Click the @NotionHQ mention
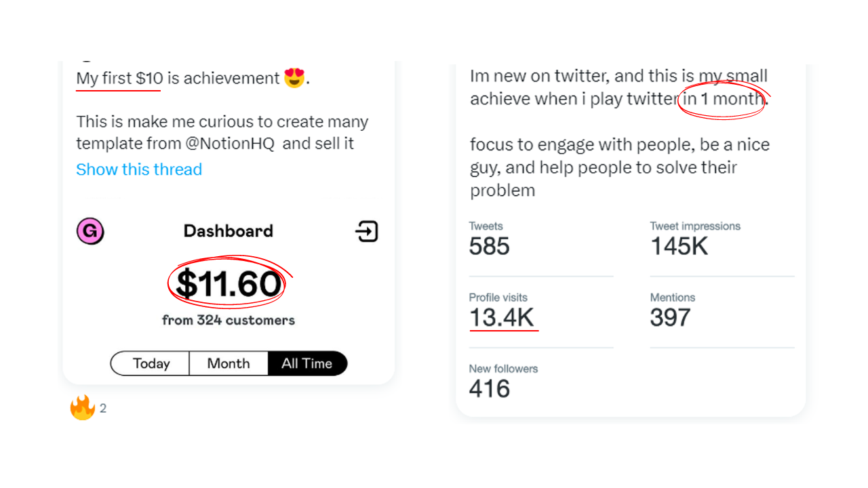This screenshot has height=488, width=868. (230, 144)
